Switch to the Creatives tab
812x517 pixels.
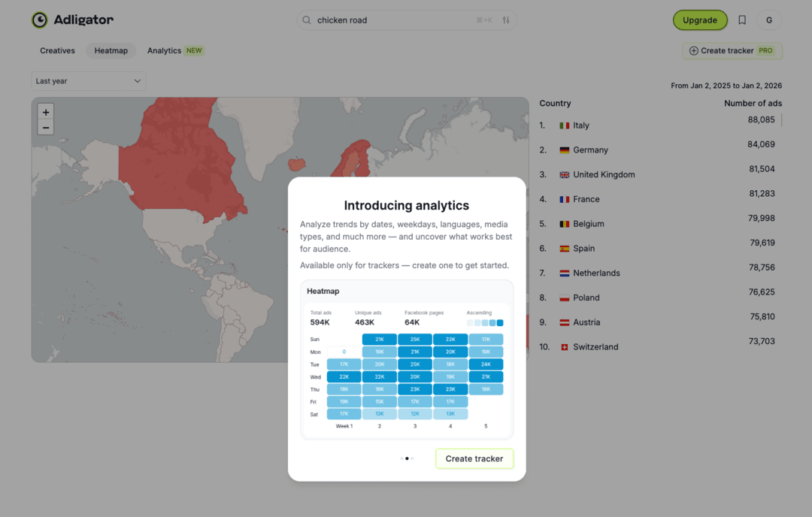[x=58, y=51]
